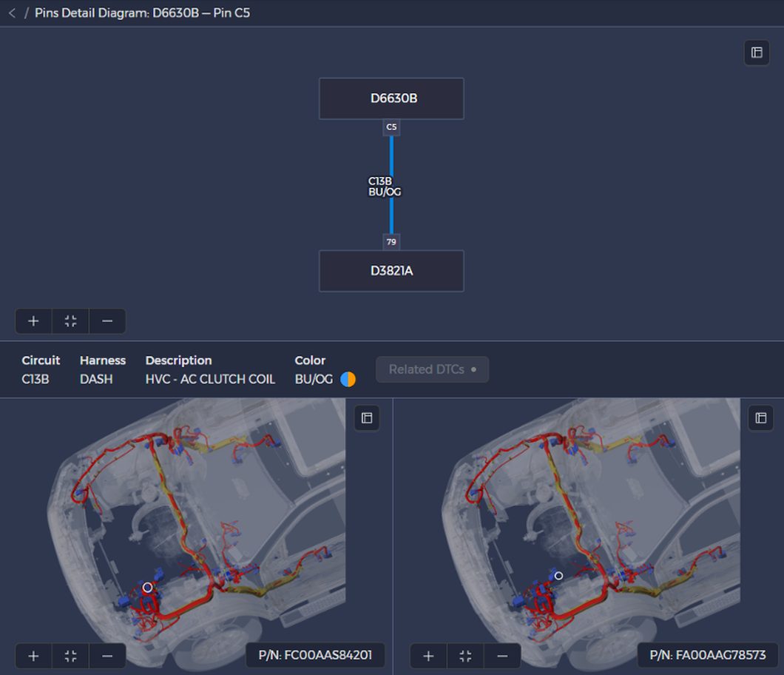Click connector marker circle in left 3D view
This screenshot has width=784, height=675.
147,588
